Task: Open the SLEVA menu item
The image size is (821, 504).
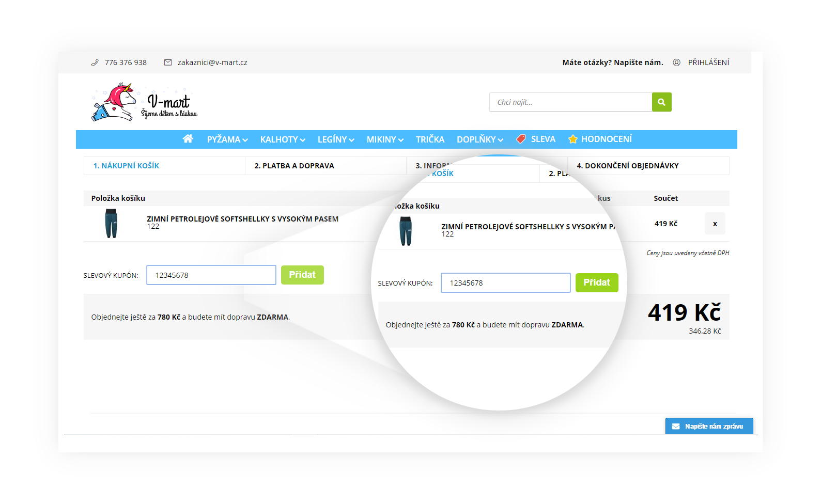Action: click(543, 139)
